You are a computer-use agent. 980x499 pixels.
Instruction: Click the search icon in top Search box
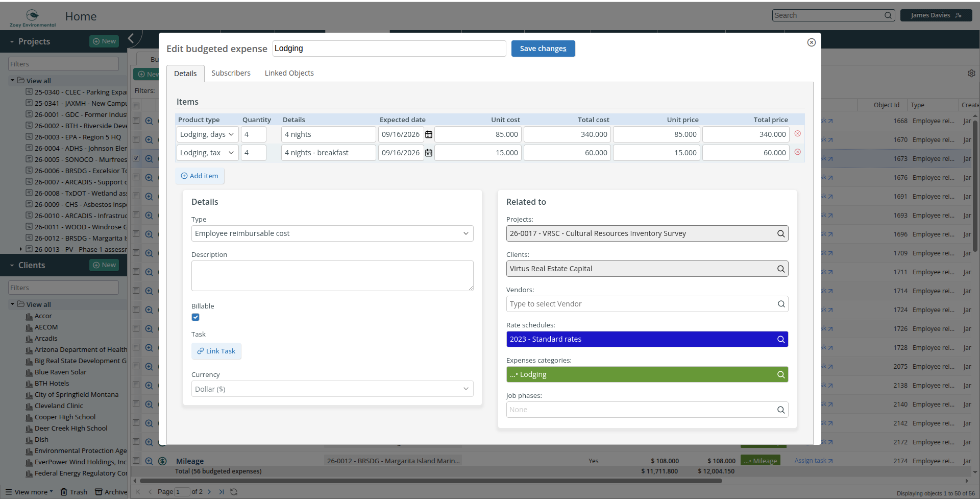point(888,15)
